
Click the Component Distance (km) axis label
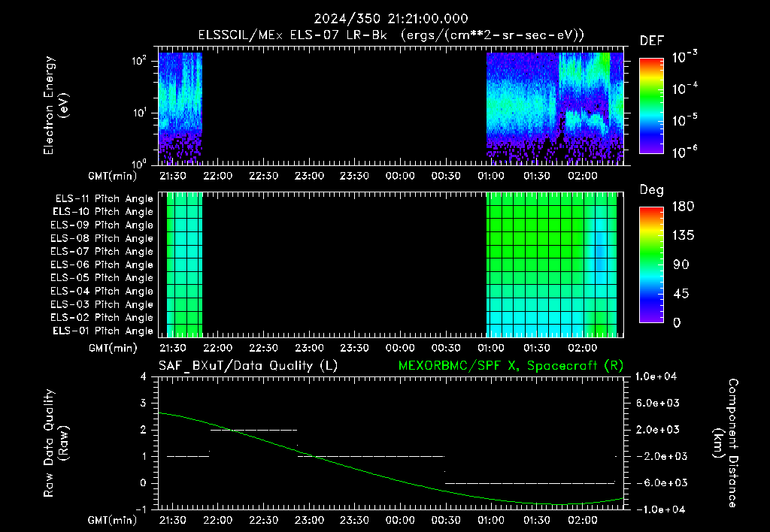(x=726, y=443)
